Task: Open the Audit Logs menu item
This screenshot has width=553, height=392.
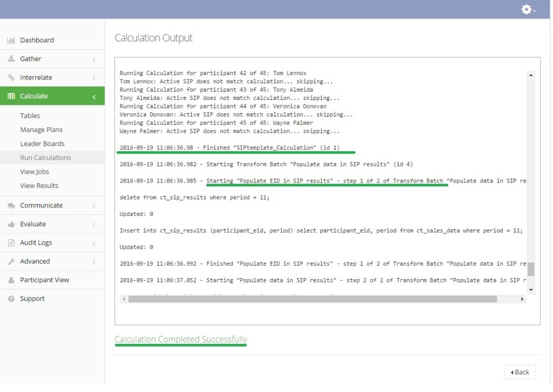Action: coord(52,242)
